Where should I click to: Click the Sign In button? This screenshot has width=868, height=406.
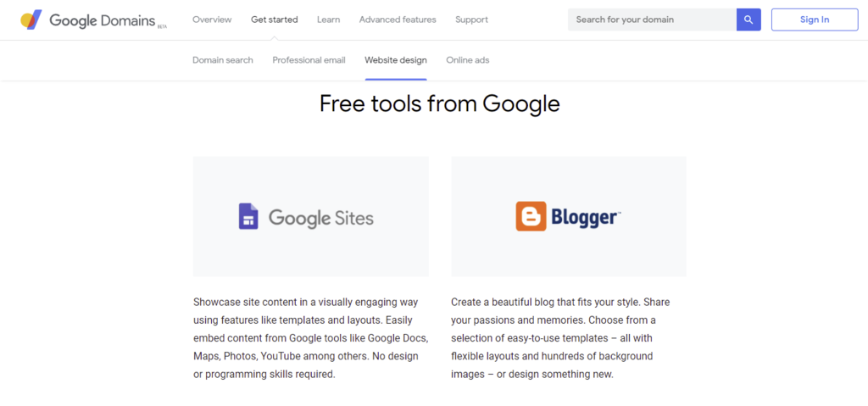[815, 19]
